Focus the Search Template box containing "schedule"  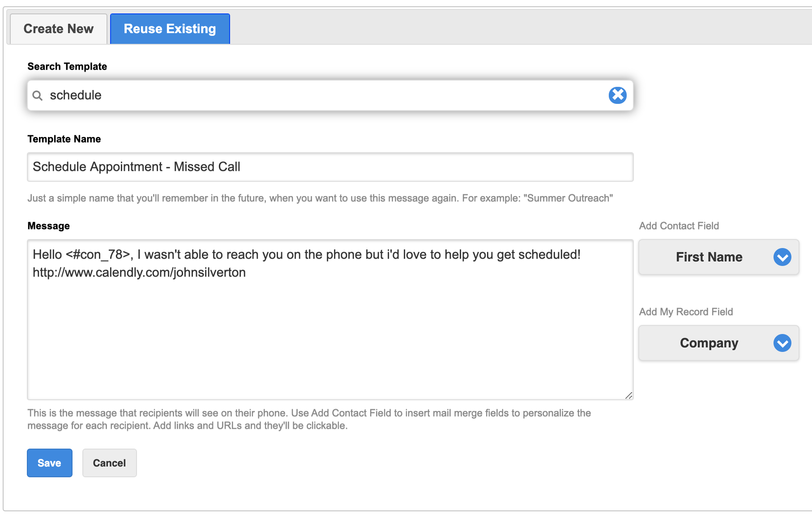pos(330,95)
